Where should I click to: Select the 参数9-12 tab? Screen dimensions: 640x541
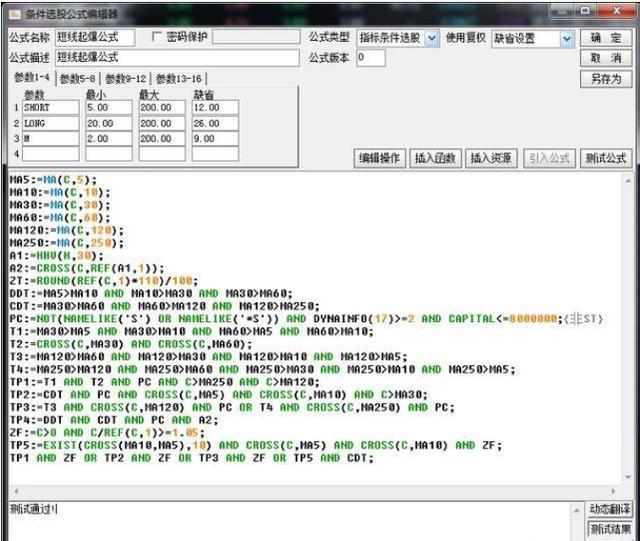128,78
